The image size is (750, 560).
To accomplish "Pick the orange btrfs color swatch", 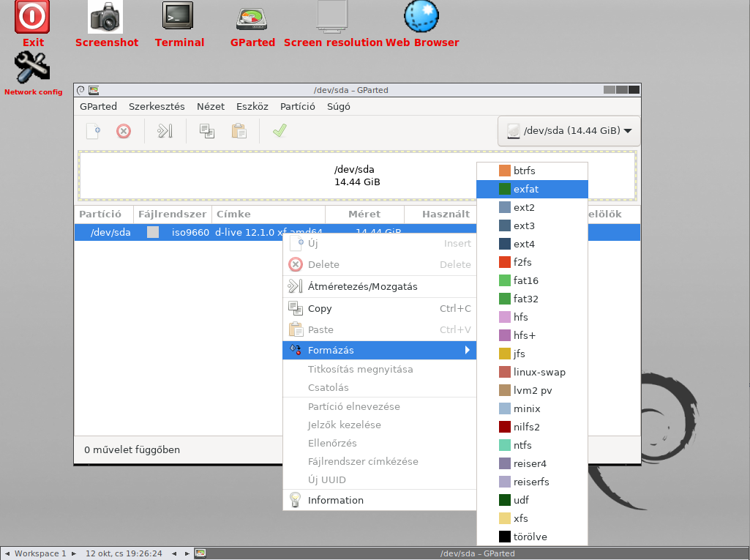I will 505,171.
